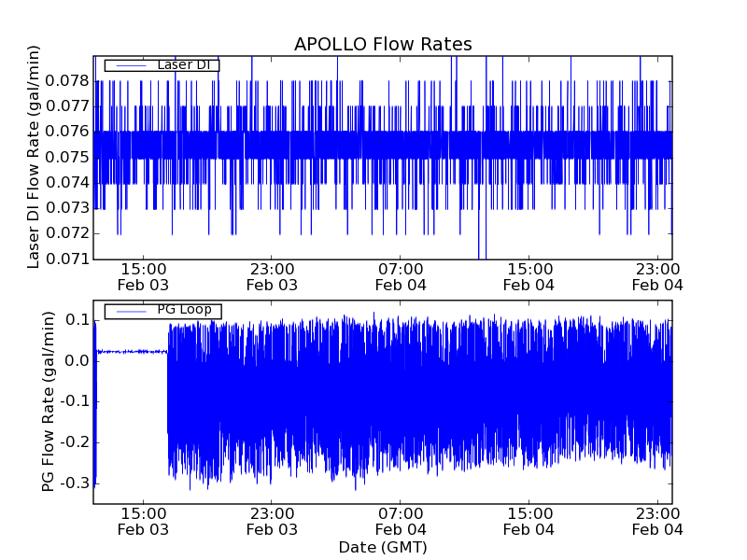The image size is (747, 560).
Task: Click the 0.074 y-axis tick label
Action: [x=67, y=182]
